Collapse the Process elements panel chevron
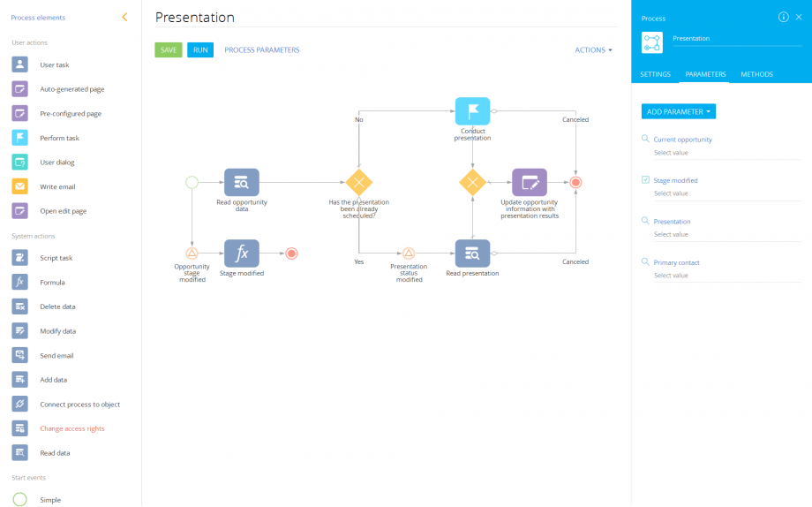 click(x=124, y=17)
